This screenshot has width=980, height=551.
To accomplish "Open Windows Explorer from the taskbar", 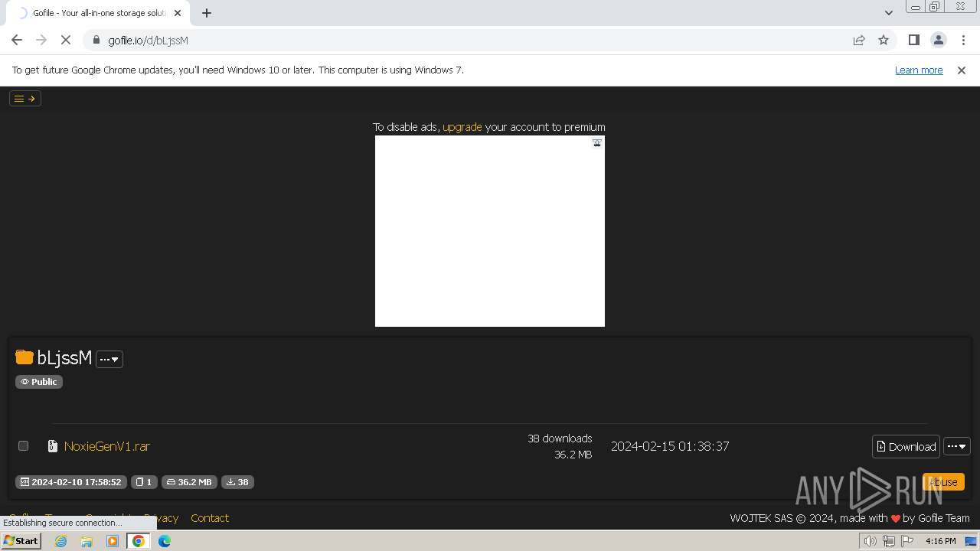I will [x=87, y=541].
